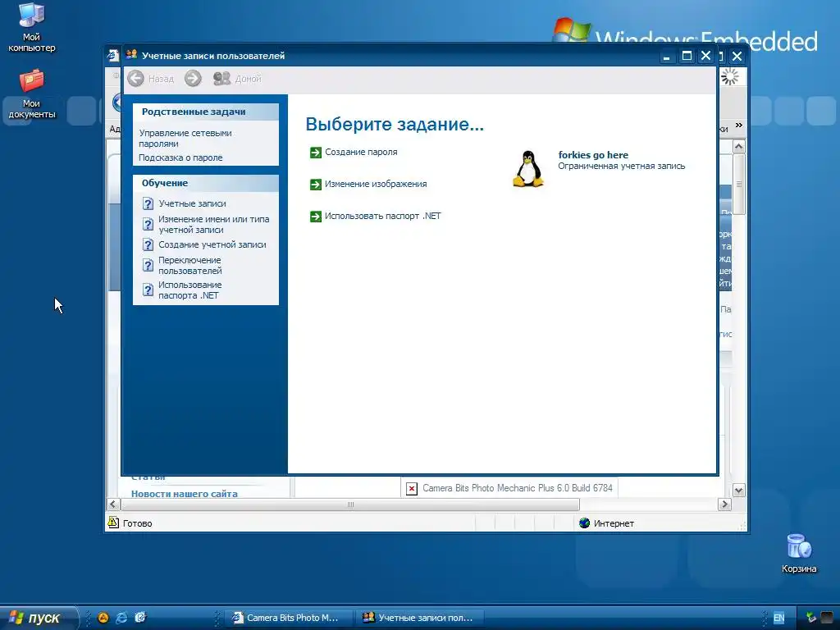Viewport: 840px width, 630px height.
Task: Click the Home users icon in toolbar
Action: (x=221, y=78)
